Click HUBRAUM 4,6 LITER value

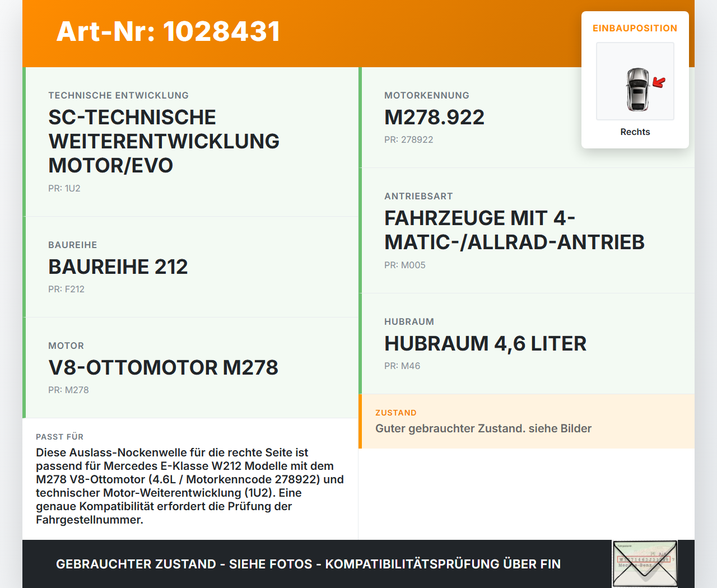[486, 343]
